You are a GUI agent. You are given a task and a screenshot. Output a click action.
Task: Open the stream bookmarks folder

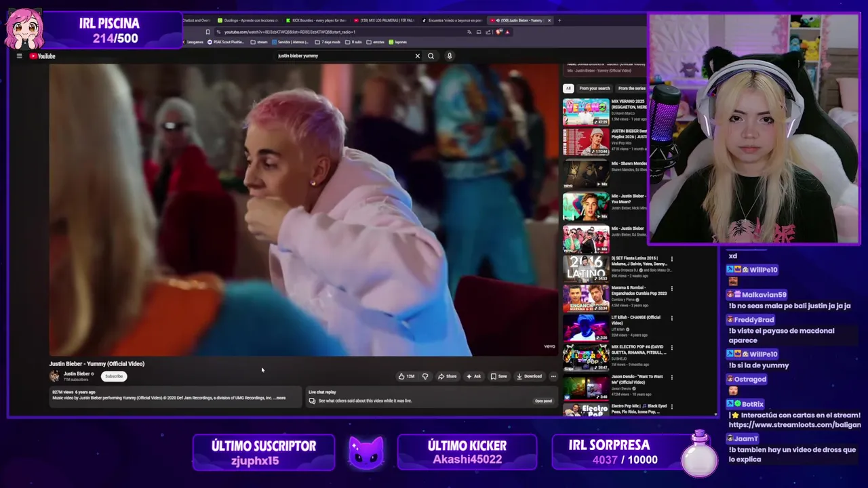(x=259, y=42)
